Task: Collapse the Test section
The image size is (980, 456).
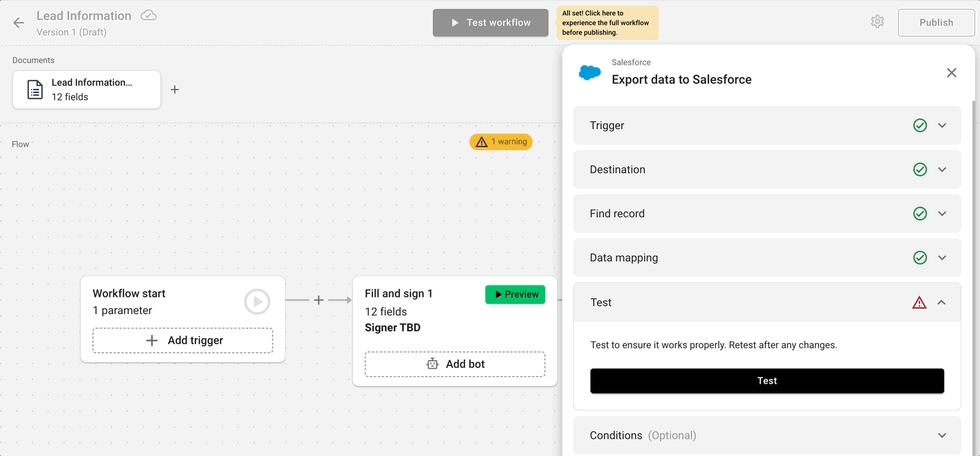Action: [942, 302]
